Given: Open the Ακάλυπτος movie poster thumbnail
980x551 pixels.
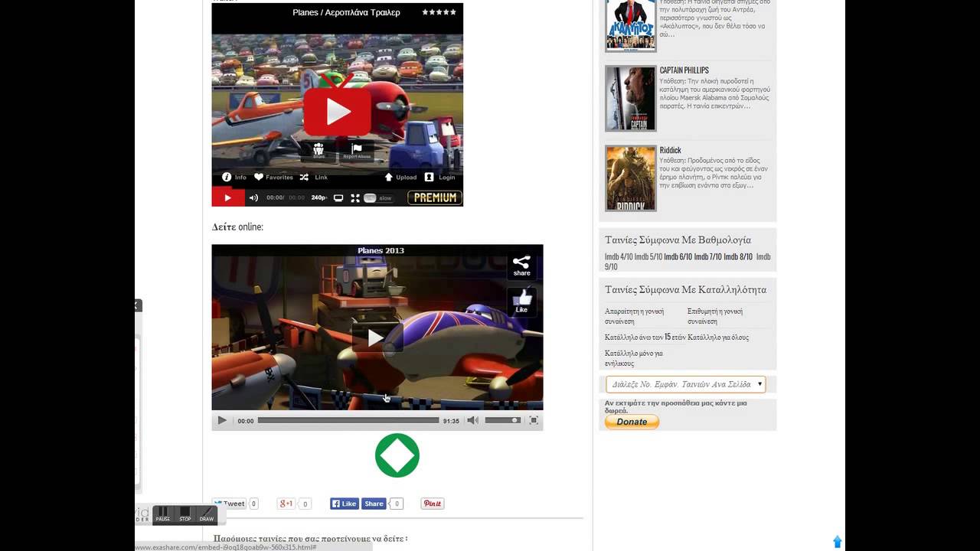Looking at the screenshot, I should [x=631, y=24].
